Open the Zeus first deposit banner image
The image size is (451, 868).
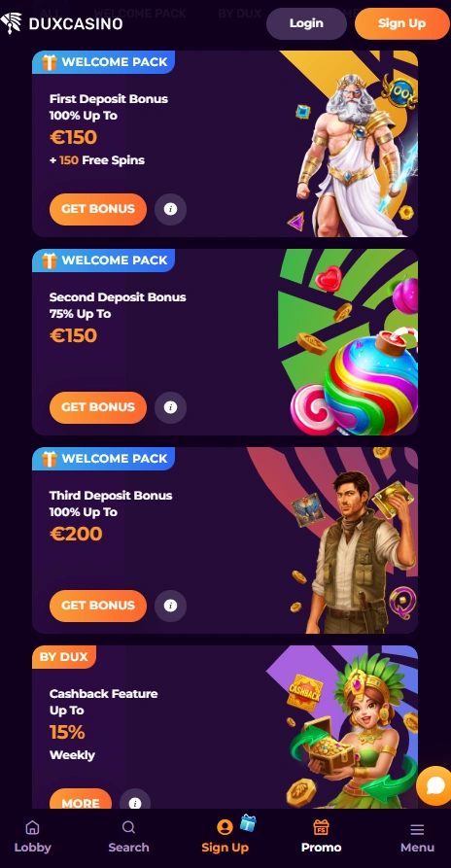click(349, 144)
